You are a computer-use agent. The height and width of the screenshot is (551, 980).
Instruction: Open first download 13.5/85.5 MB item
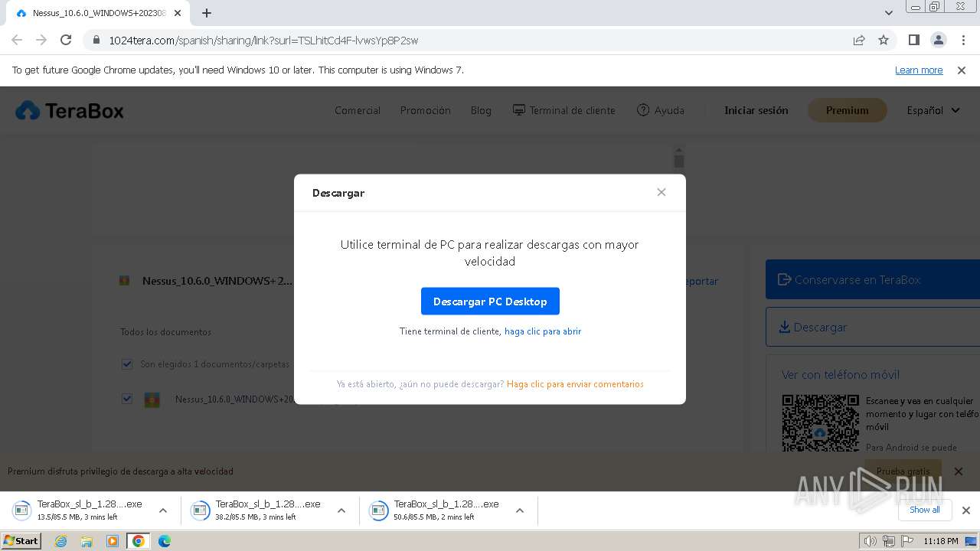tap(80, 510)
